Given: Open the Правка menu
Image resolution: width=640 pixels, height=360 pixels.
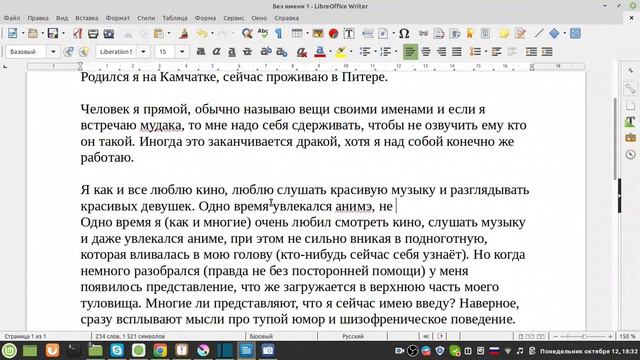Looking at the screenshot, I should pos(38,18).
